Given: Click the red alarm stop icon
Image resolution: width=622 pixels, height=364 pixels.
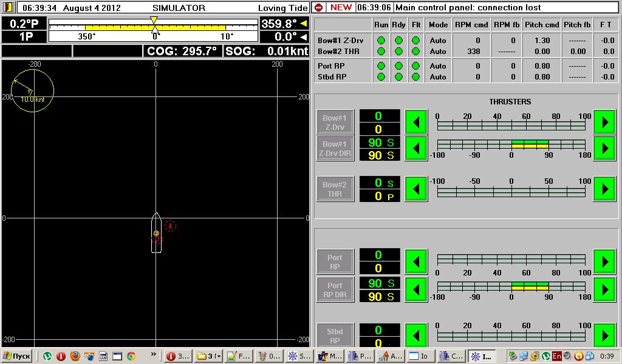Looking at the screenshot, I should pos(318,8).
